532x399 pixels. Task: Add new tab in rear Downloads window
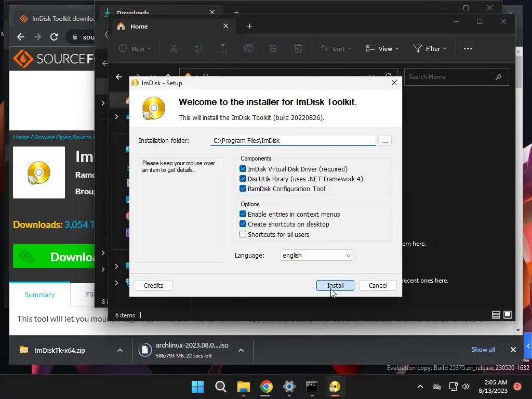pyautogui.click(x=236, y=12)
